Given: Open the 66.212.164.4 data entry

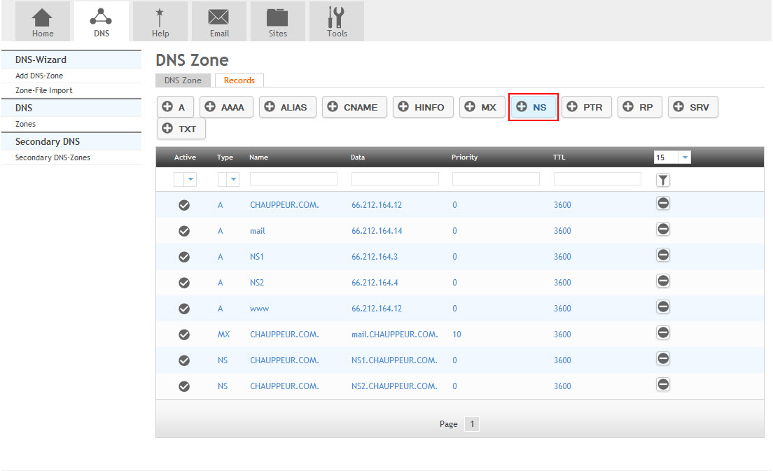Looking at the screenshot, I should [375, 283].
